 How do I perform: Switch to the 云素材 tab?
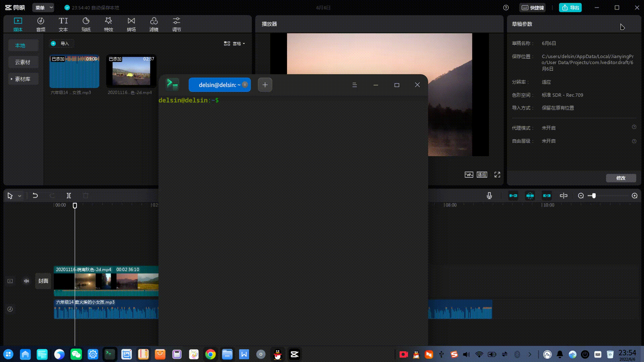pos(22,62)
